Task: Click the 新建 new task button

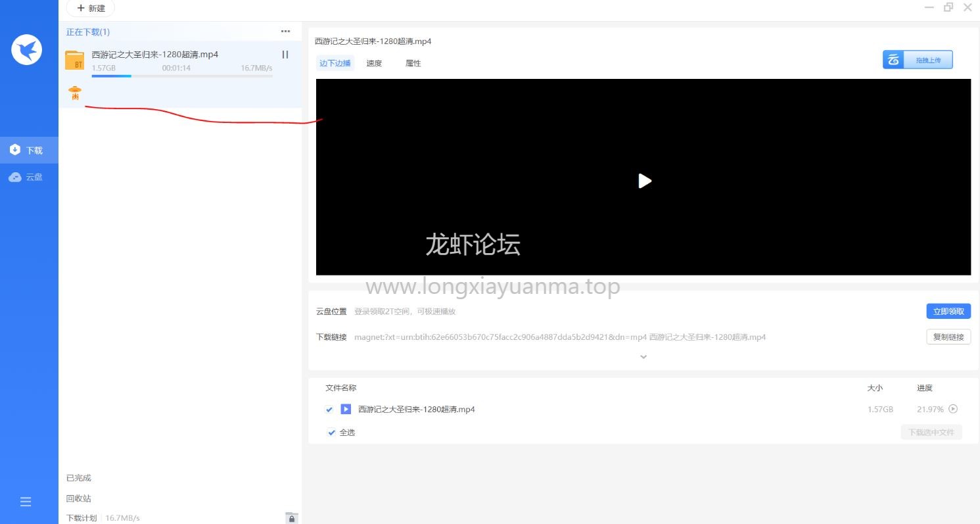Action: 91,8
